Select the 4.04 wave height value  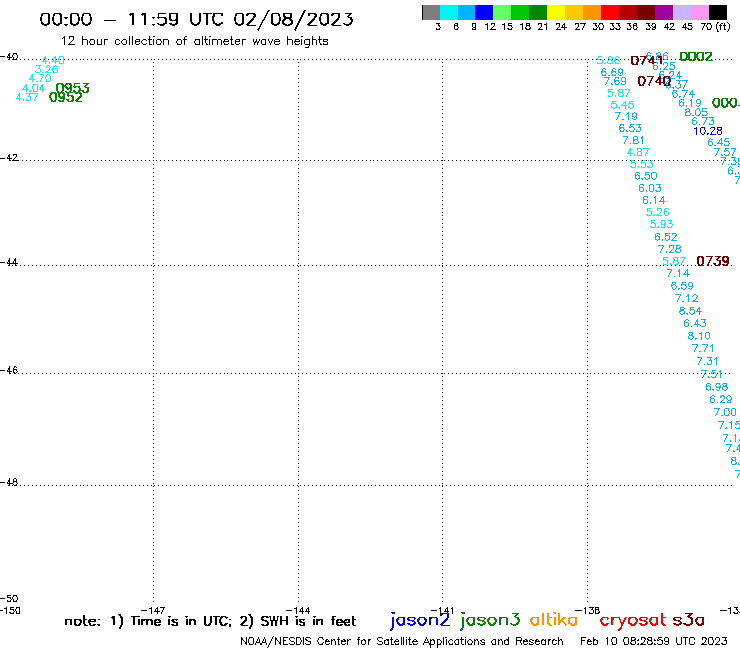pos(34,88)
